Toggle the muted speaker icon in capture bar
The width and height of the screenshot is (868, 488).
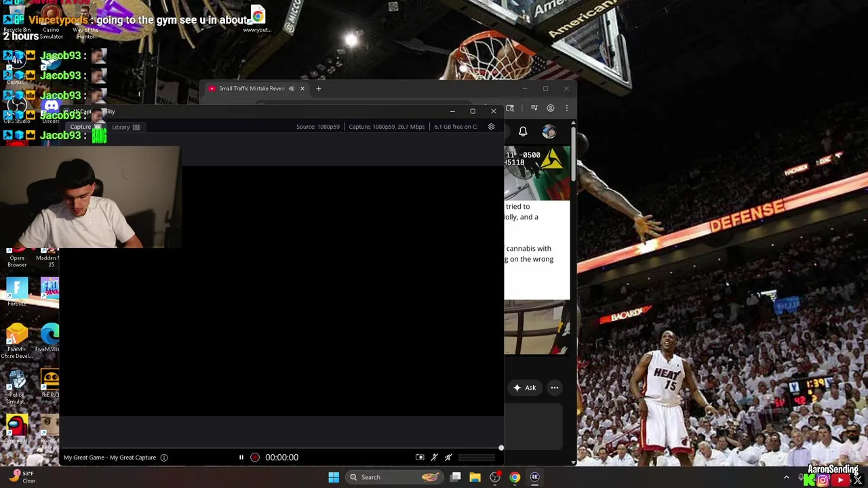448,457
